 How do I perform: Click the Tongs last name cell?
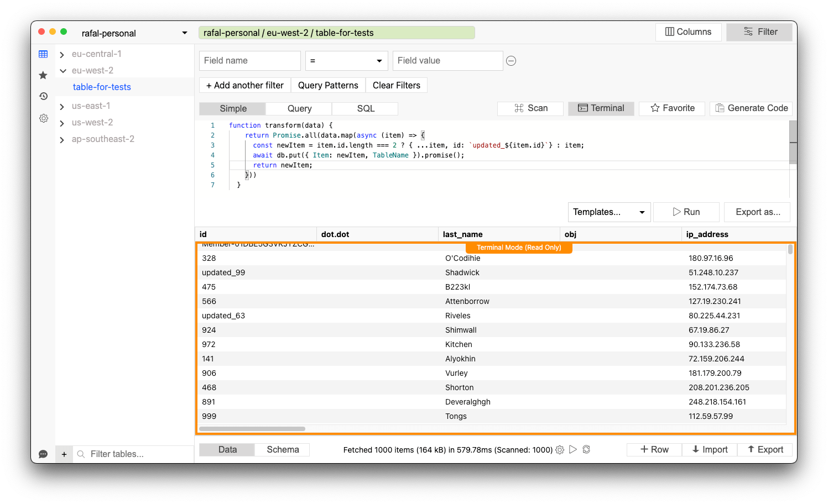(456, 416)
